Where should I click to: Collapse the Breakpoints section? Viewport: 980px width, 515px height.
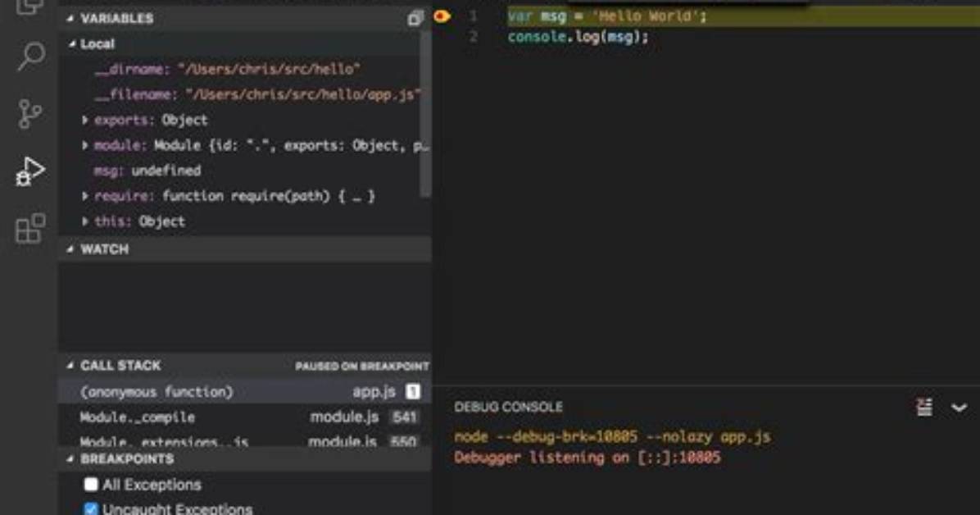(x=70, y=459)
